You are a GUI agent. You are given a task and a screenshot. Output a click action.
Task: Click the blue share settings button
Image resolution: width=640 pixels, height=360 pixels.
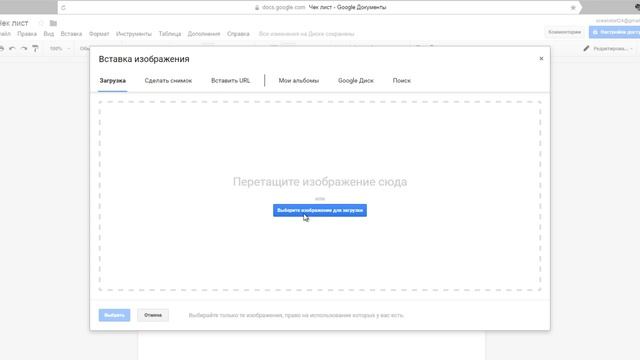pos(614,32)
